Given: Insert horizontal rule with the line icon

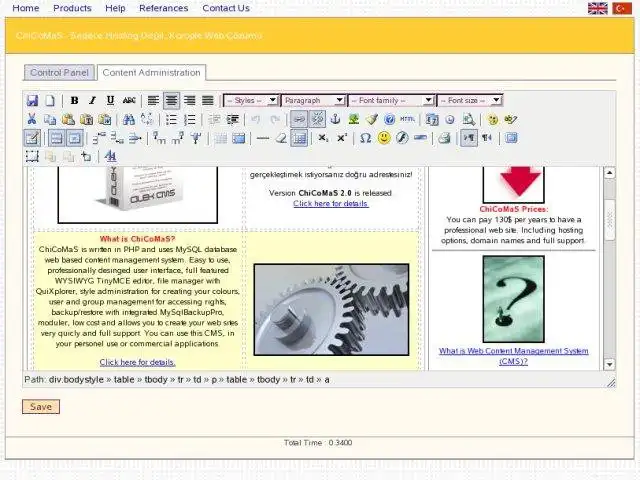Looking at the screenshot, I should 263,138.
